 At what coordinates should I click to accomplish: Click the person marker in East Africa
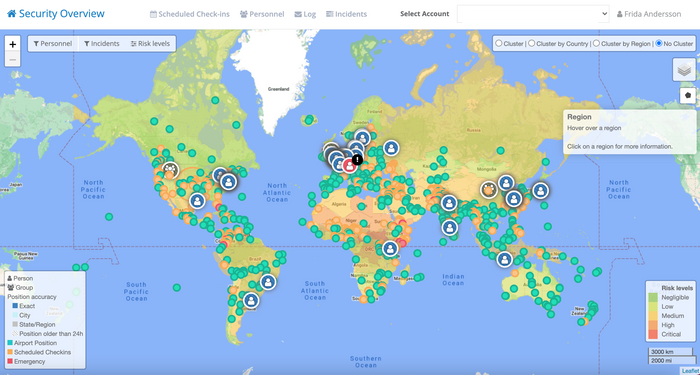pyautogui.click(x=390, y=249)
